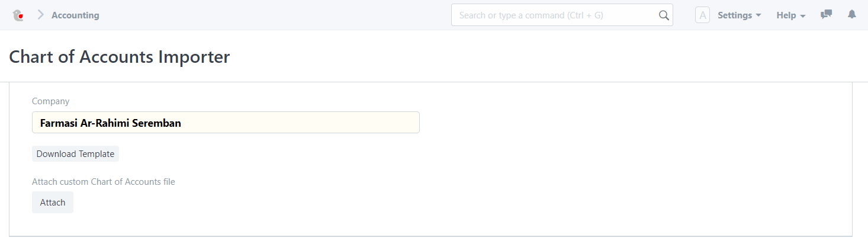The height and width of the screenshot is (247, 868).
Task: Click the Attach button
Action: [x=53, y=203]
